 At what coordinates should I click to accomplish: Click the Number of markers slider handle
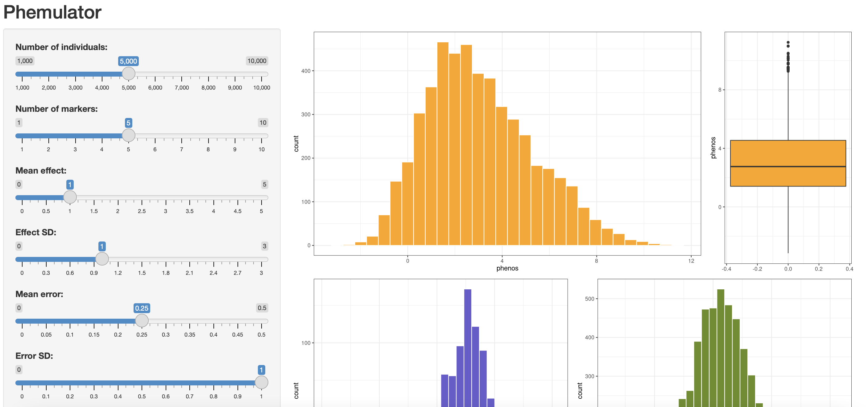[x=128, y=135]
